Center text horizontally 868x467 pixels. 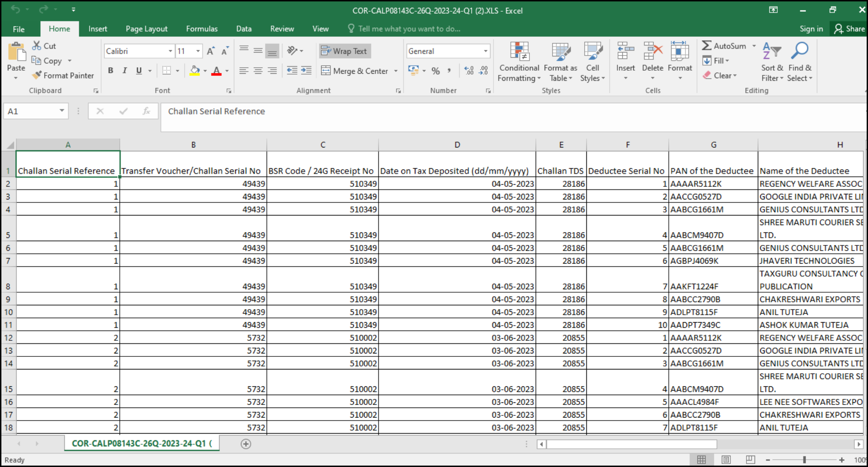pyautogui.click(x=258, y=71)
